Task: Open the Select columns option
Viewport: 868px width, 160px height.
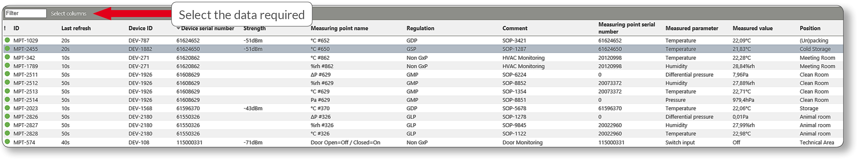Action: click(x=68, y=14)
